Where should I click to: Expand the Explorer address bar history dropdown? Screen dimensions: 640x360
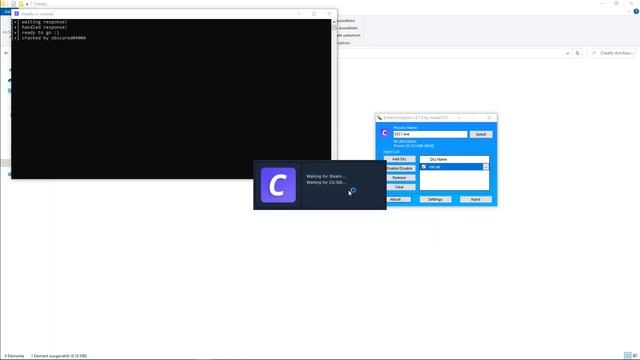[x=567, y=53]
